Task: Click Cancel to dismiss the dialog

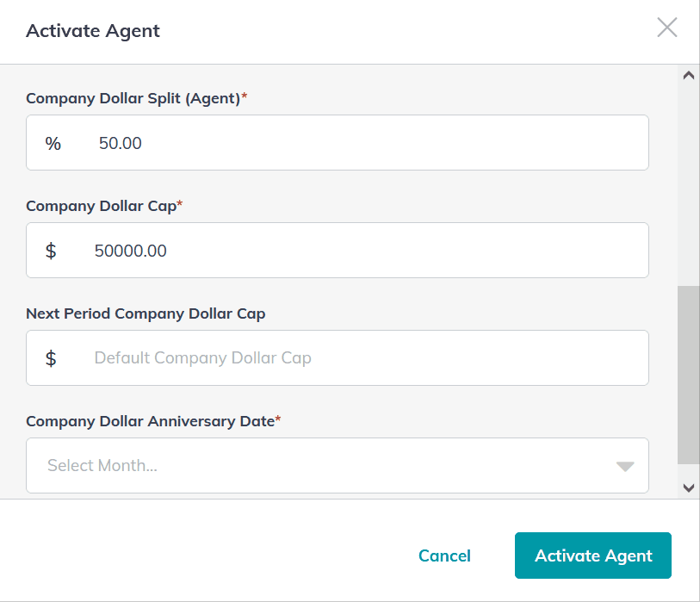Action: pyautogui.click(x=444, y=555)
